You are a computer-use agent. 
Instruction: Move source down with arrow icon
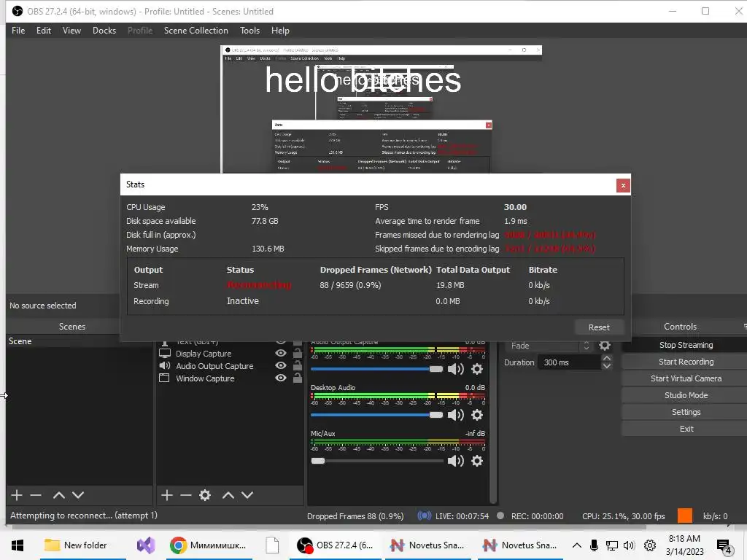tap(247, 495)
